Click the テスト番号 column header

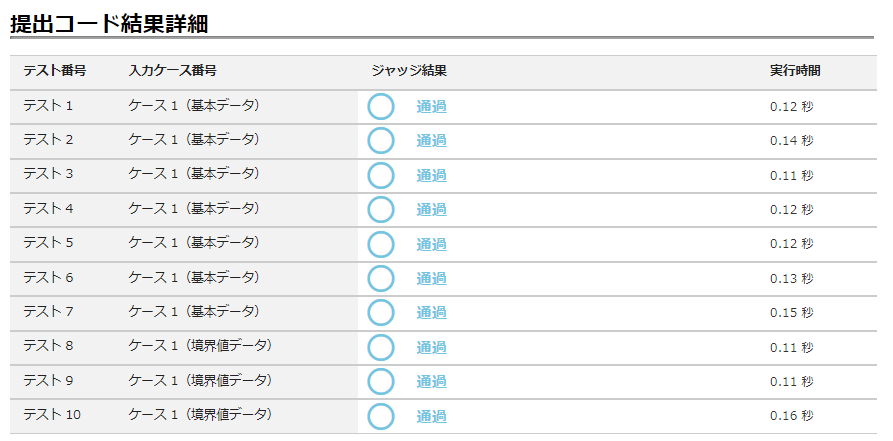(54, 71)
